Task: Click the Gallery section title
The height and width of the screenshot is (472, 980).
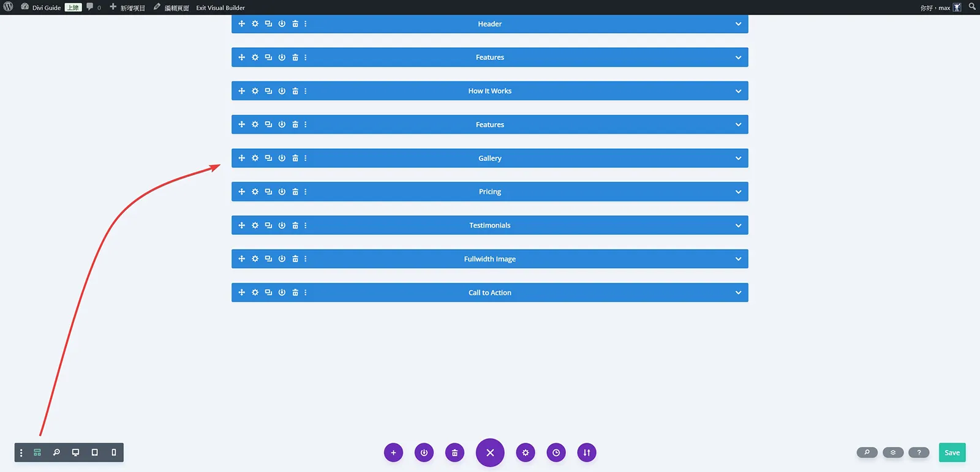Action: [490, 159]
